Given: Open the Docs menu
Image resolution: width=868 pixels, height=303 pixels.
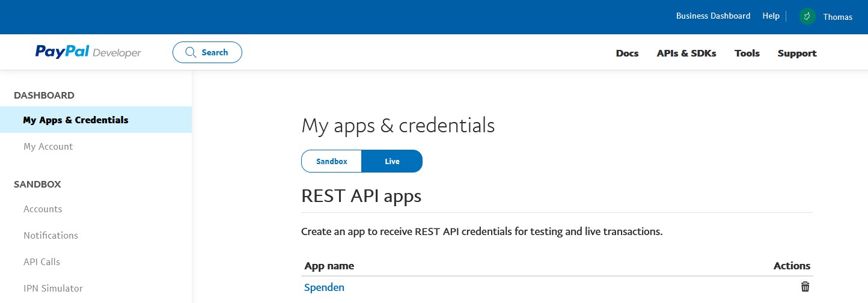Looking at the screenshot, I should tap(627, 53).
